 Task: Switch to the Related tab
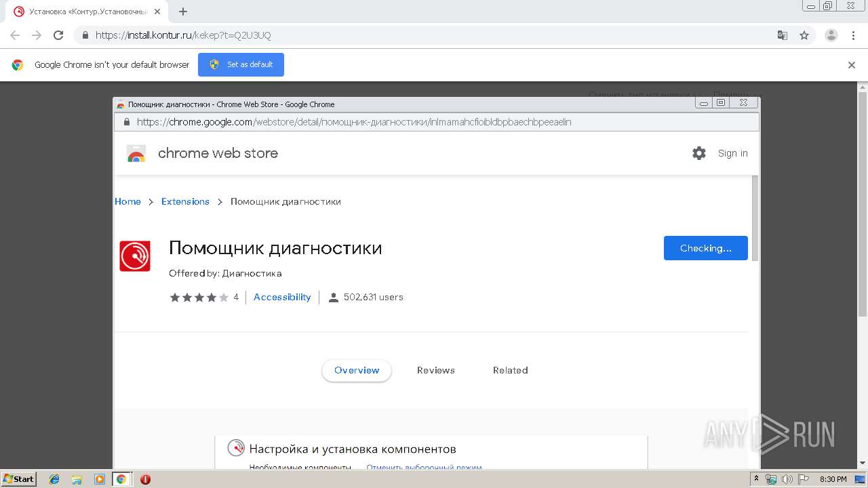tap(511, 370)
